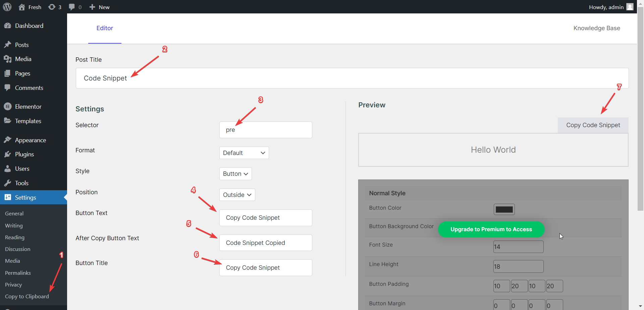Click the Posts pushpin icon
644x310 pixels.
coord(8,45)
